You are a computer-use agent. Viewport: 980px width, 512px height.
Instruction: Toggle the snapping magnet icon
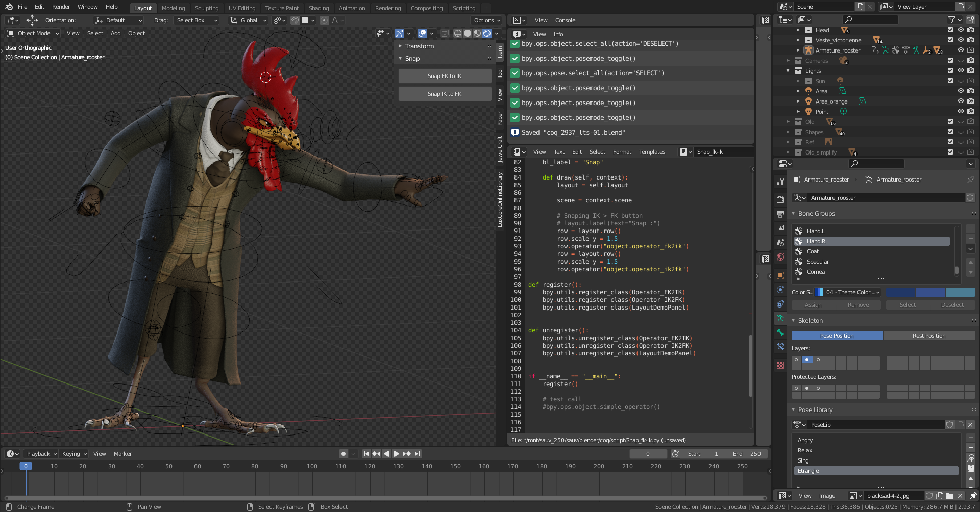click(x=295, y=20)
